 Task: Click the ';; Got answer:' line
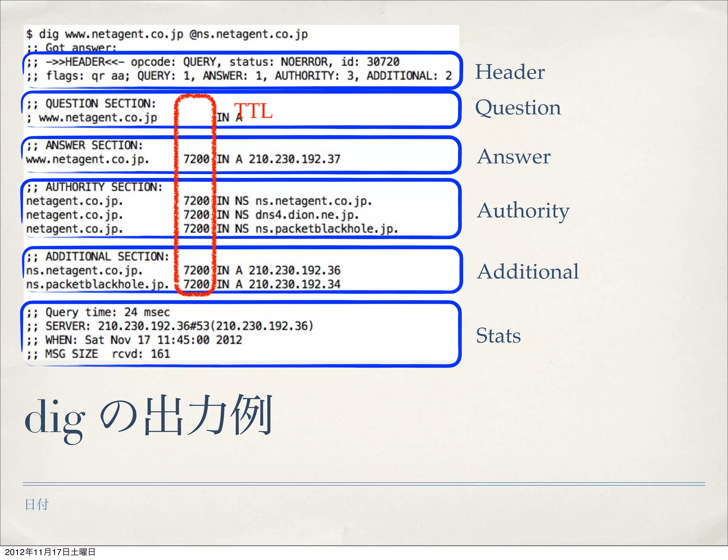[71, 47]
